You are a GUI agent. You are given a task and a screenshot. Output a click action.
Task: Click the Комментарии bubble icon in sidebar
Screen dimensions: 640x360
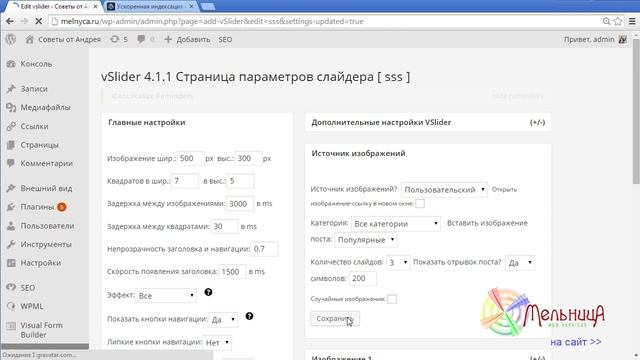point(11,163)
